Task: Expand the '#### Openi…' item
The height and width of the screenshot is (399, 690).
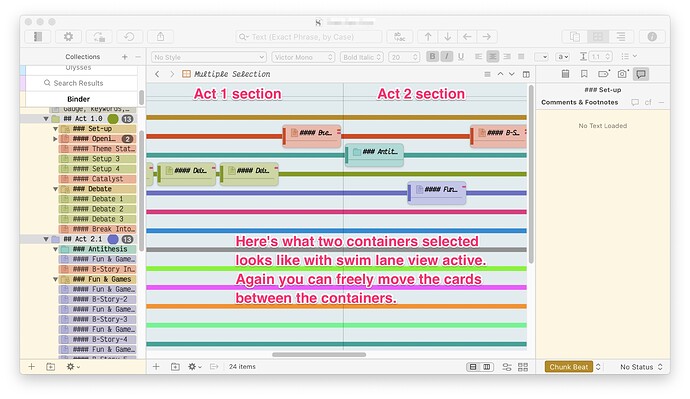Action: click(55, 139)
